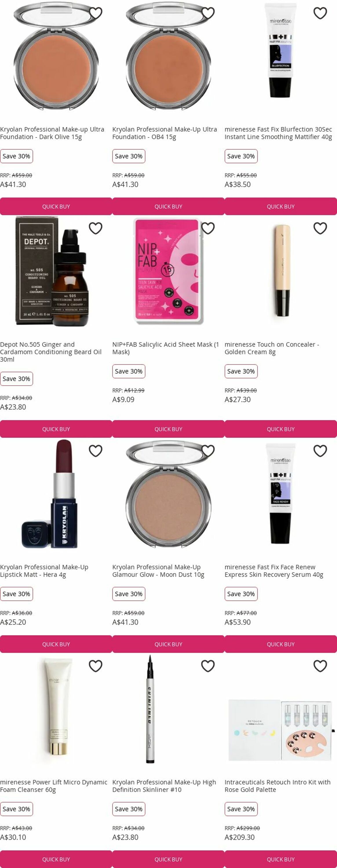Favorite the Kryolan Dark Olive foundation heart
337x868 pixels.
click(95, 13)
